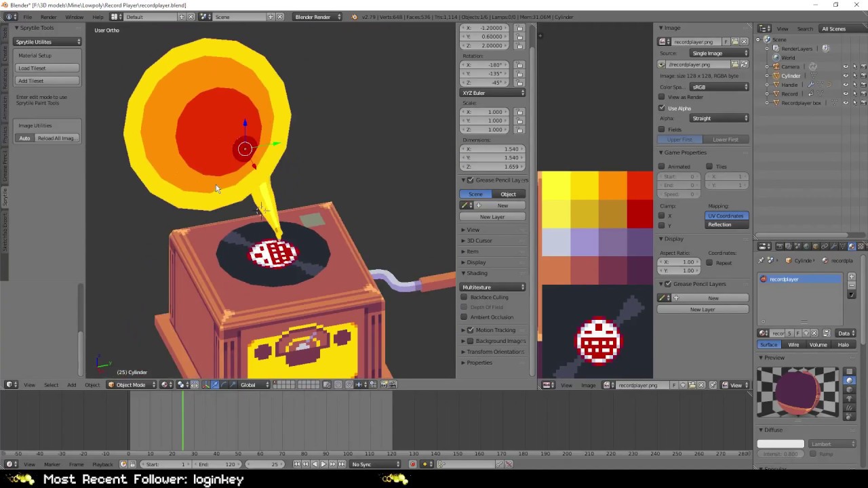Play the animation forward

[x=323, y=464]
